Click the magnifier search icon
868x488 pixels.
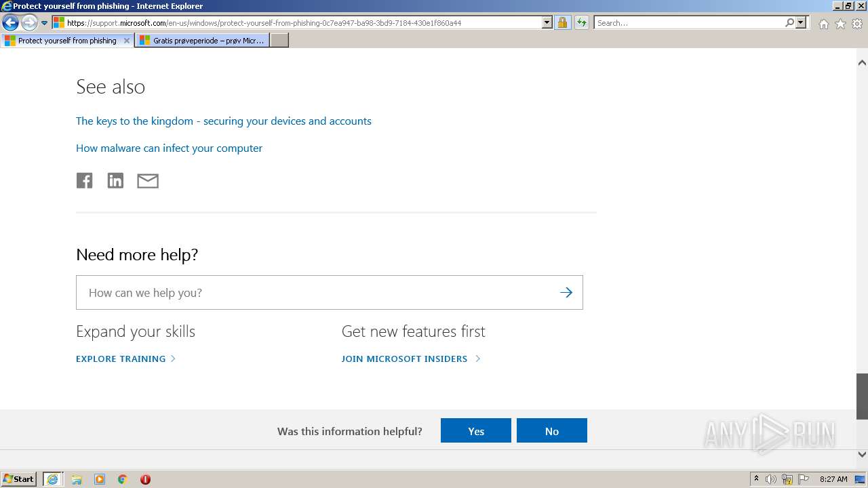click(789, 23)
